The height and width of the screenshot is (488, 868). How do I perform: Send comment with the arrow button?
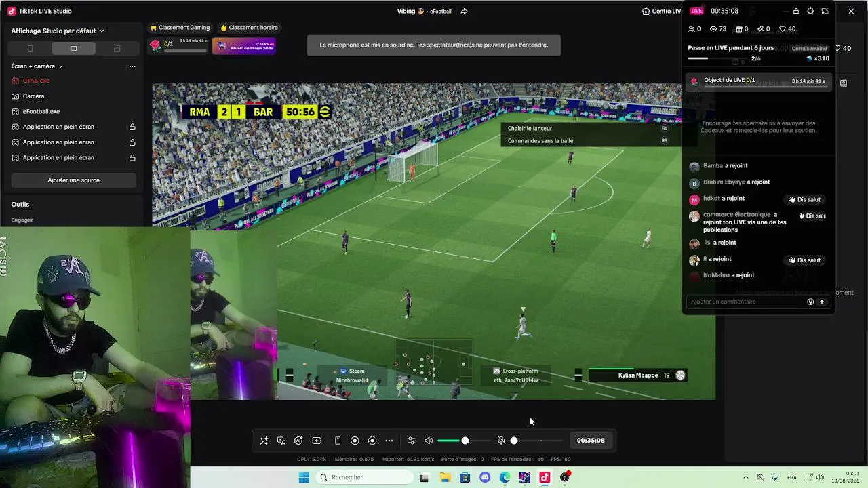(x=822, y=302)
